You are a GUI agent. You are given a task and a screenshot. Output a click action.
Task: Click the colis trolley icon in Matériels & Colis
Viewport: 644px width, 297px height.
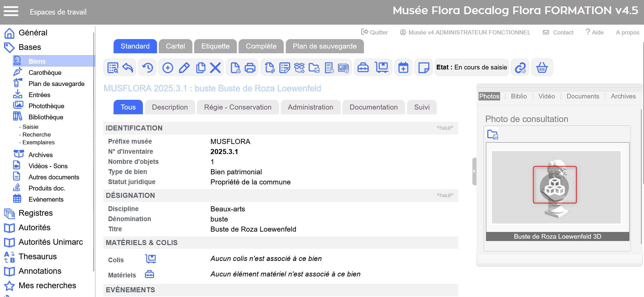click(151, 259)
